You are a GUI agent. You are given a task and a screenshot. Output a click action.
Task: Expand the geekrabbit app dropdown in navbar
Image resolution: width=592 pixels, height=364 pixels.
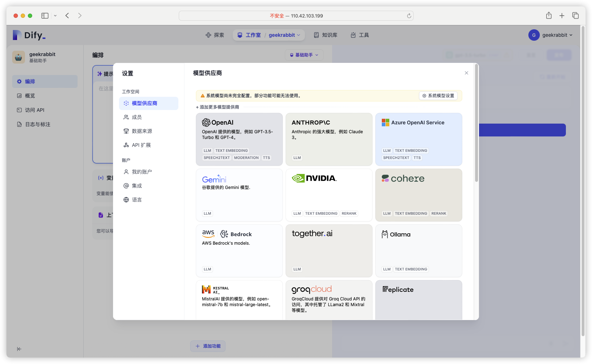pos(285,35)
